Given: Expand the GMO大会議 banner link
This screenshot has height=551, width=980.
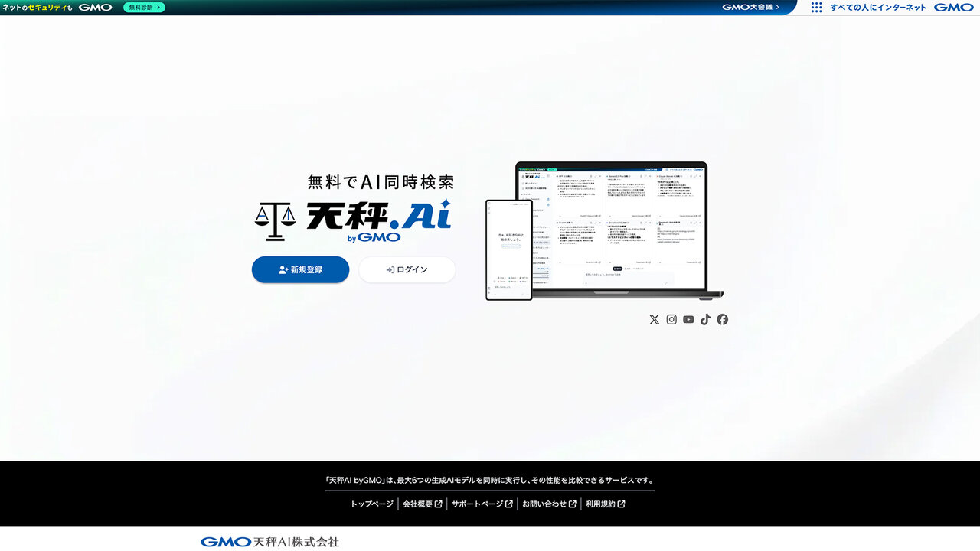Looking at the screenshot, I should 750,8.
